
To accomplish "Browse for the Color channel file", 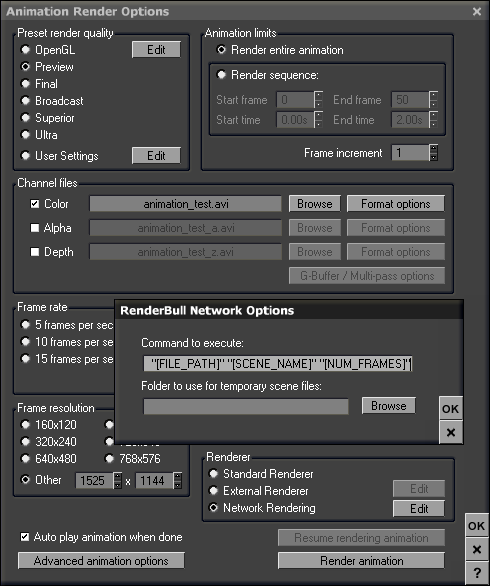I will [x=315, y=204].
